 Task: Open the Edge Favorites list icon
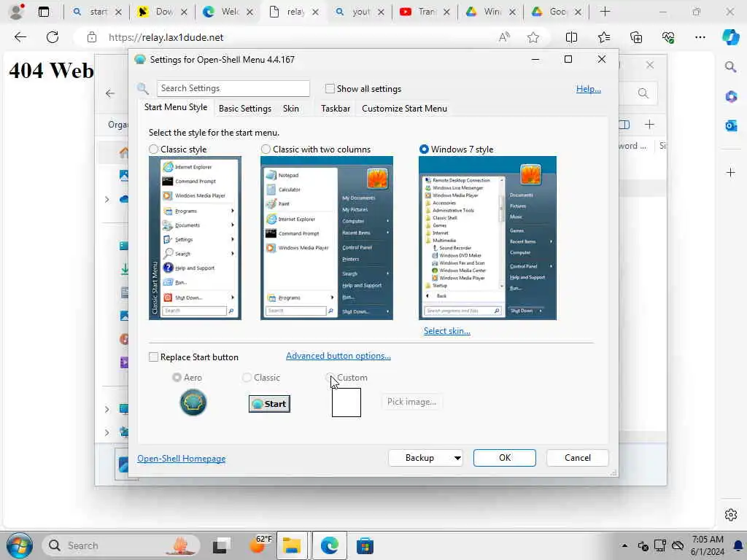coord(603,37)
